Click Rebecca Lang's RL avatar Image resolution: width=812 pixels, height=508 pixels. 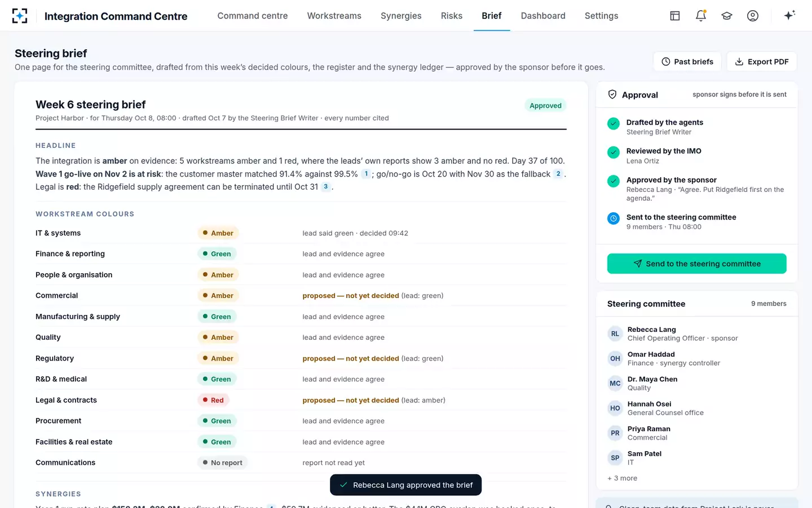coord(615,334)
